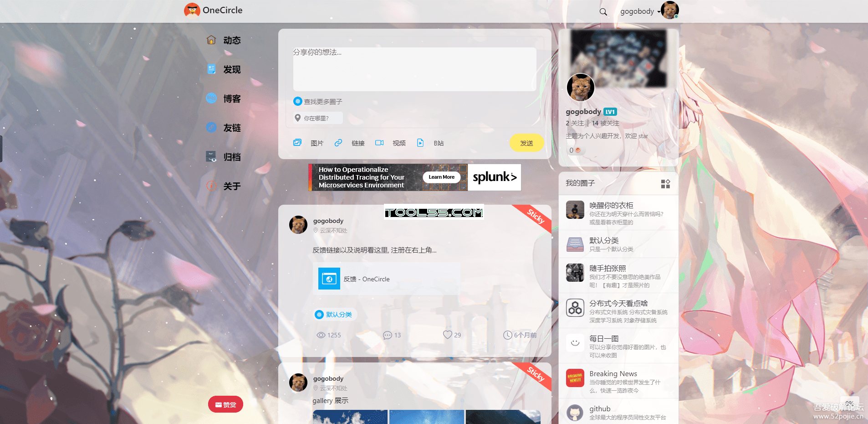The width and height of the screenshot is (868, 424).
Task: Click second post author avatar
Action: 298,383
